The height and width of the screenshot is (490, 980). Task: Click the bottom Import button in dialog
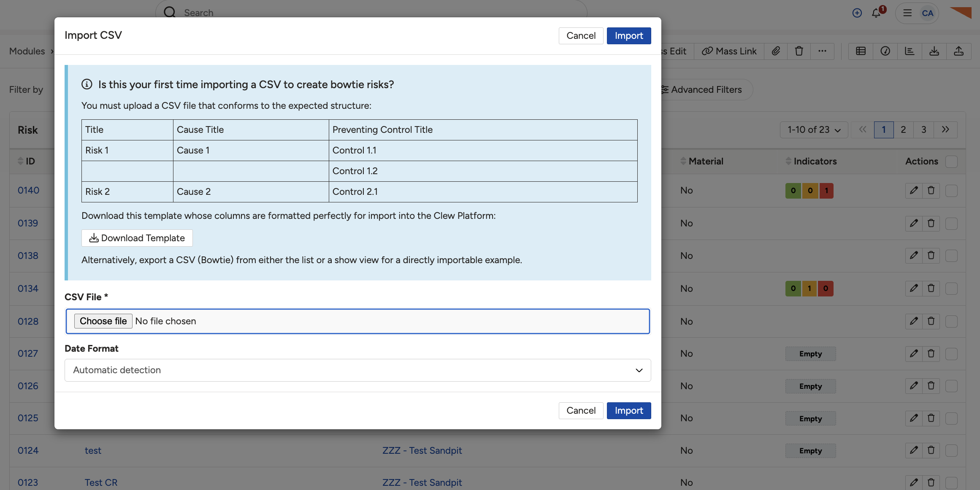tap(629, 411)
